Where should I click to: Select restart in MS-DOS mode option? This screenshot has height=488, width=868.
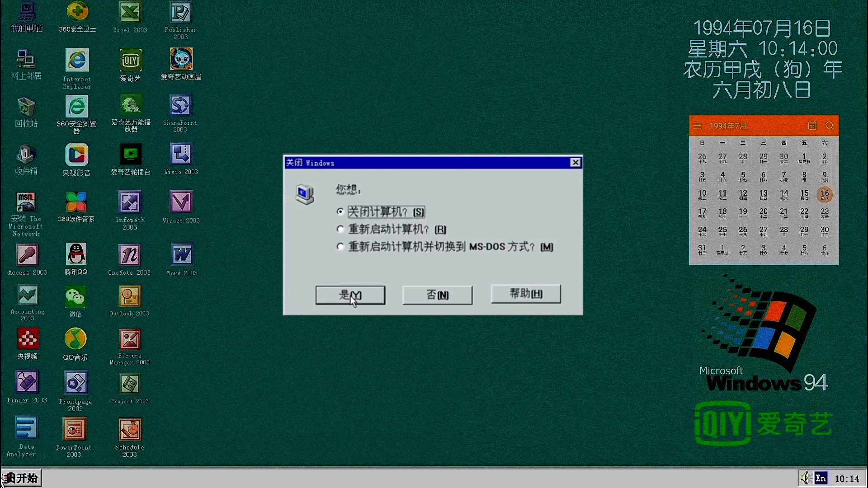pos(445,247)
